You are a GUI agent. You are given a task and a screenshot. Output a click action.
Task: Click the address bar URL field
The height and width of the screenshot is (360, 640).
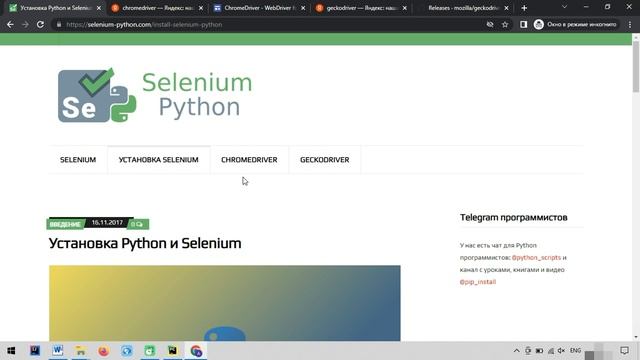[x=269, y=24]
